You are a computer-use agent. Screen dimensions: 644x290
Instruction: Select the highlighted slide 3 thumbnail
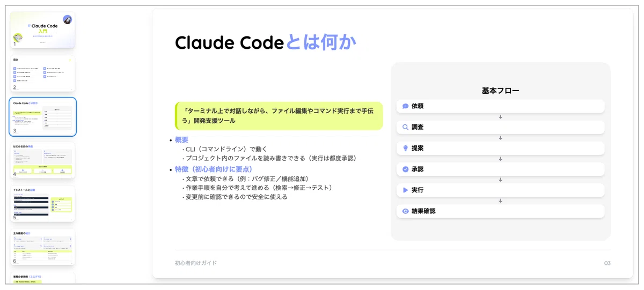point(43,117)
